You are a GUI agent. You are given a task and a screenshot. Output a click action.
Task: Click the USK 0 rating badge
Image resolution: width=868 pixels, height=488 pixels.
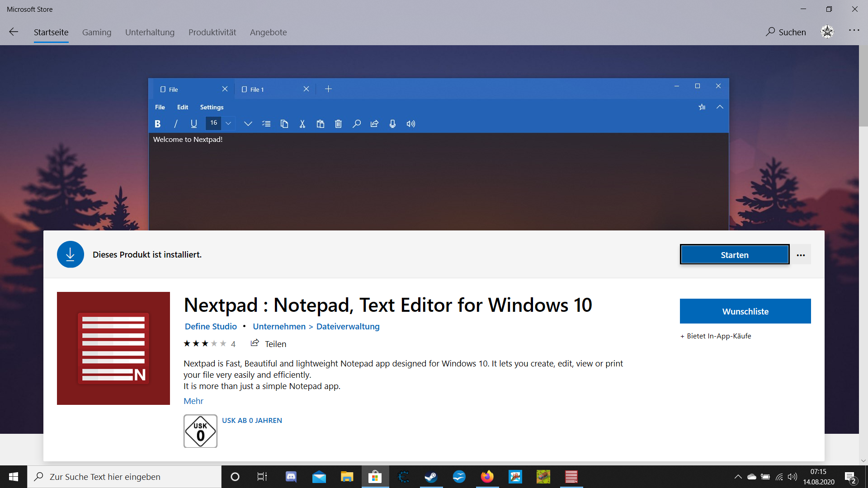(200, 431)
